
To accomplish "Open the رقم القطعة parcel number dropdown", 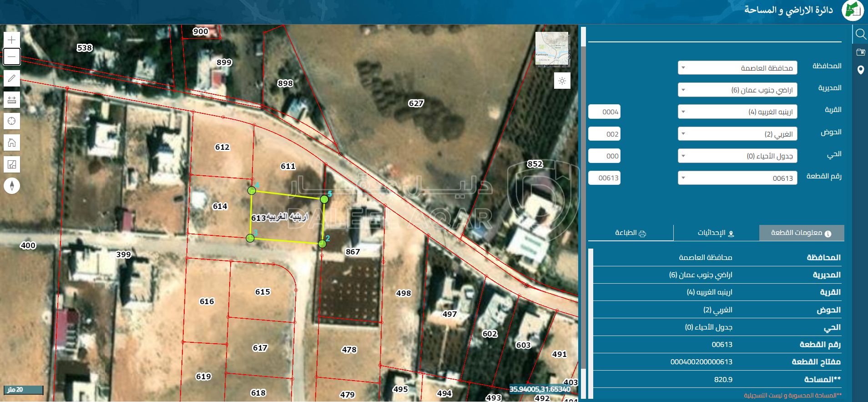I will (737, 178).
